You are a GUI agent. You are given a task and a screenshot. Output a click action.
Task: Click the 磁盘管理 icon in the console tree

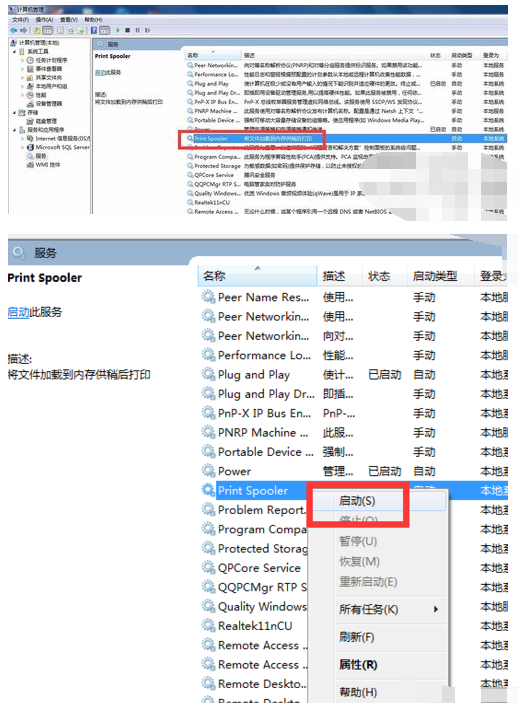point(30,121)
